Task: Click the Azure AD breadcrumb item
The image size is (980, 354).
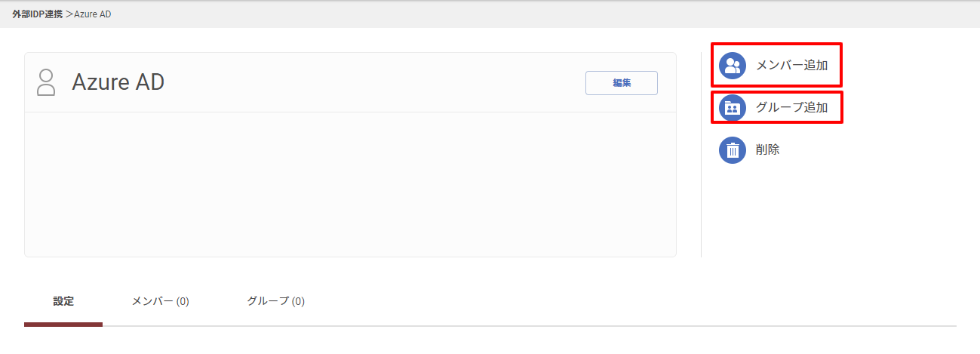Action: click(x=92, y=14)
